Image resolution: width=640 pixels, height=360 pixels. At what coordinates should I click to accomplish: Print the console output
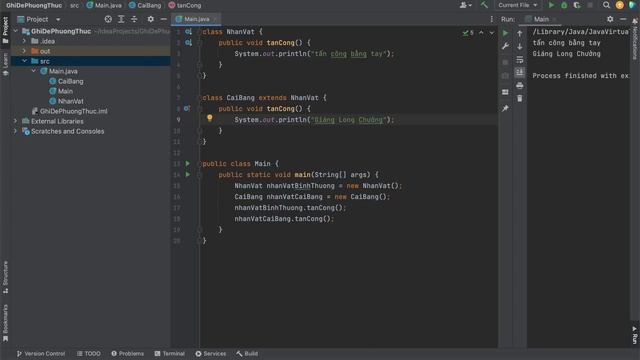520,86
